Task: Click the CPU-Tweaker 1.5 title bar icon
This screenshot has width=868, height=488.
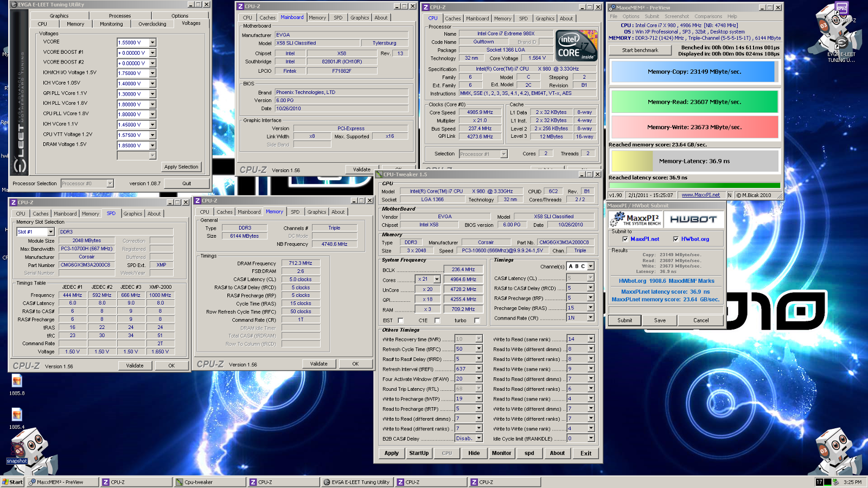Action: [379, 175]
